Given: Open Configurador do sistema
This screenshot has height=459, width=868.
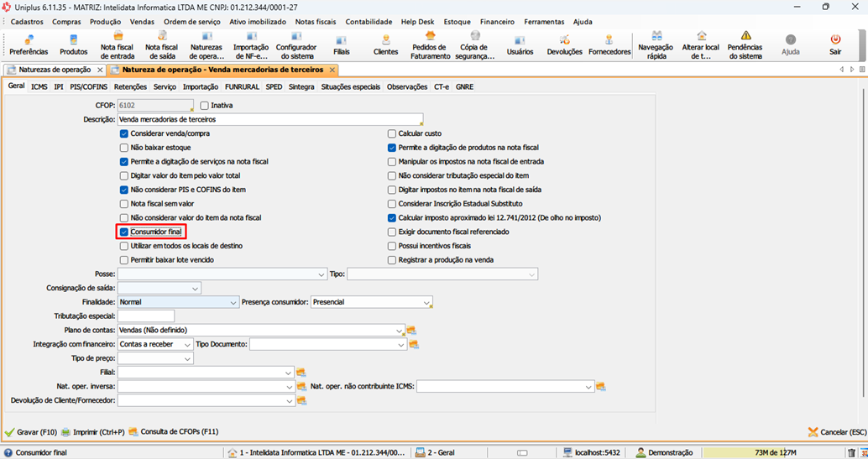Looking at the screenshot, I should pos(296,45).
